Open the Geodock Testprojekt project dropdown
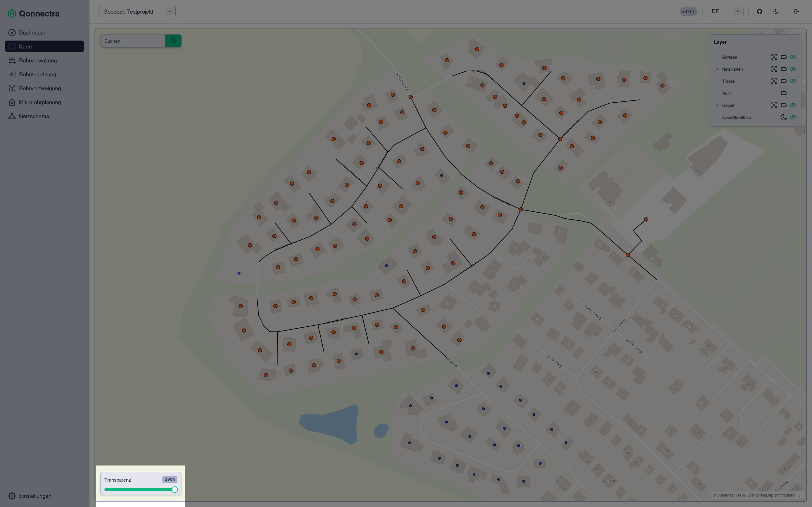812x507 pixels. coord(138,12)
